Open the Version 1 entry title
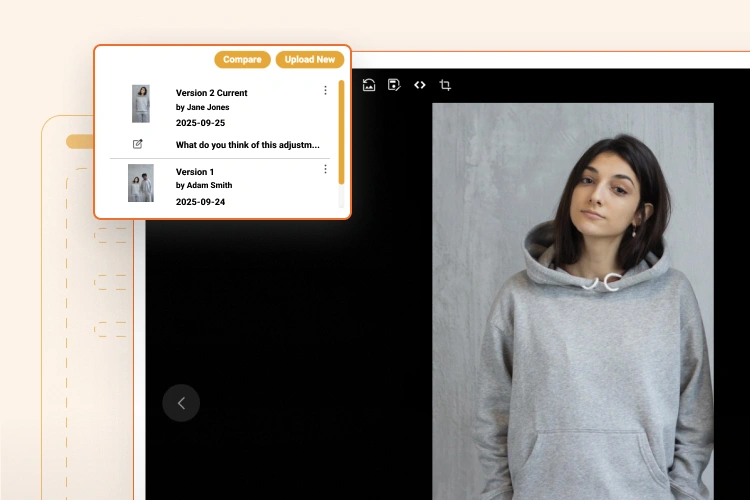The image size is (750, 500). (x=195, y=172)
